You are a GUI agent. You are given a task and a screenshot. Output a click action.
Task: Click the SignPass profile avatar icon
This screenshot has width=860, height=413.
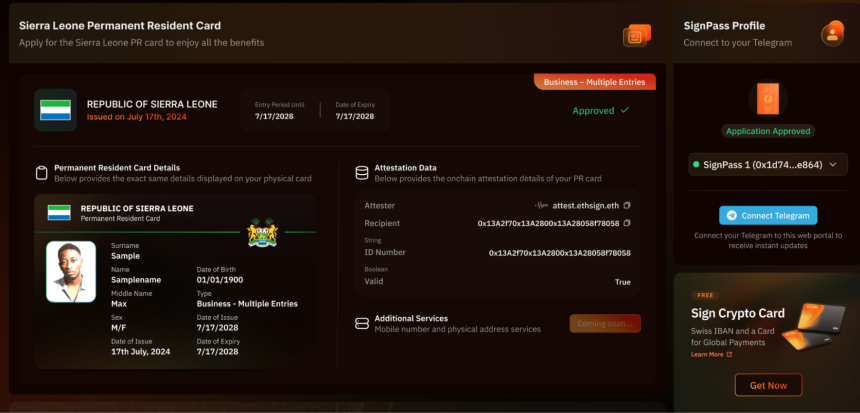[x=833, y=33]
